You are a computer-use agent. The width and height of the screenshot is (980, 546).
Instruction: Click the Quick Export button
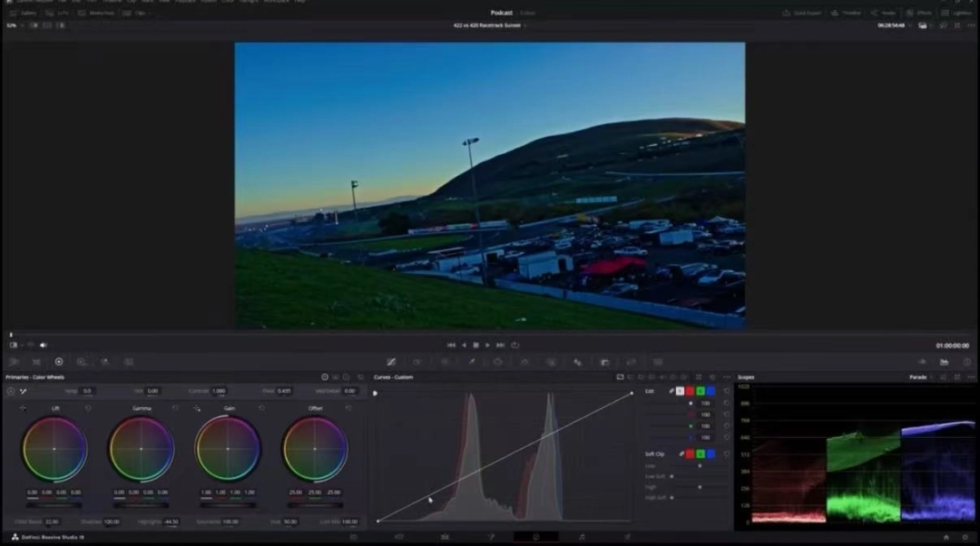(x=803, y=13)
